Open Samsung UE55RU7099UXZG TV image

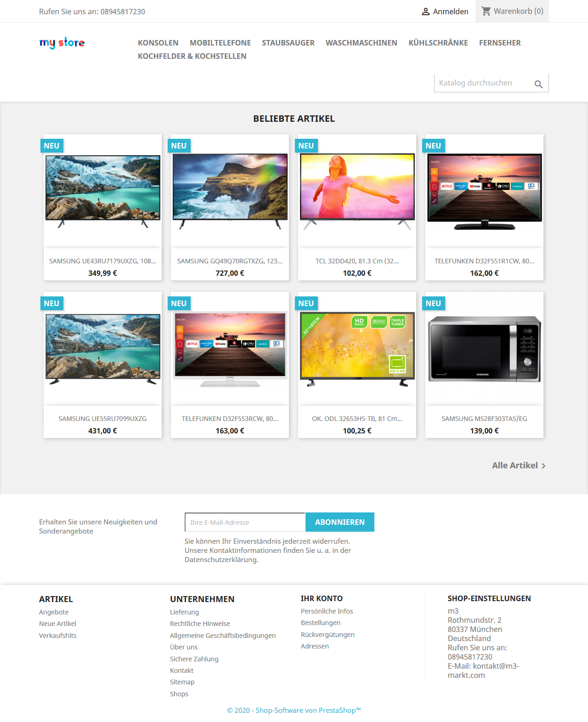click(x=102, y=349)
